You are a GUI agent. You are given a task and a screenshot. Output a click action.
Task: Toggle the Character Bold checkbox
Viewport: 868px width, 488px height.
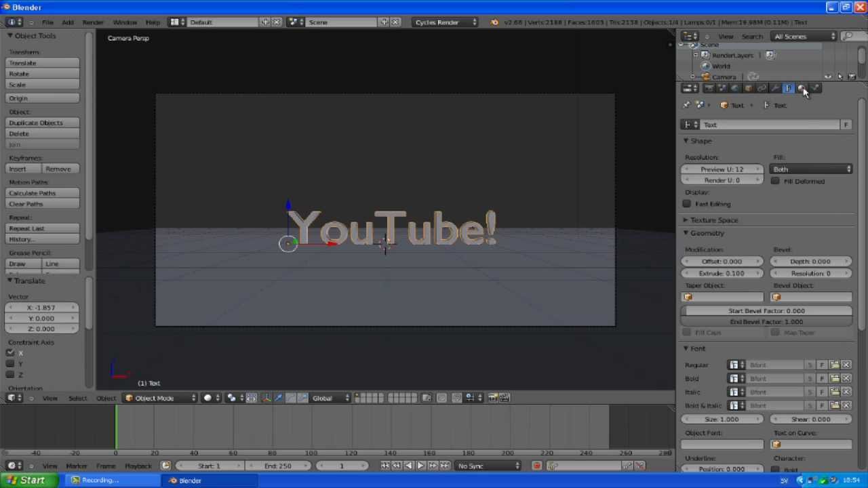point(775,469)
